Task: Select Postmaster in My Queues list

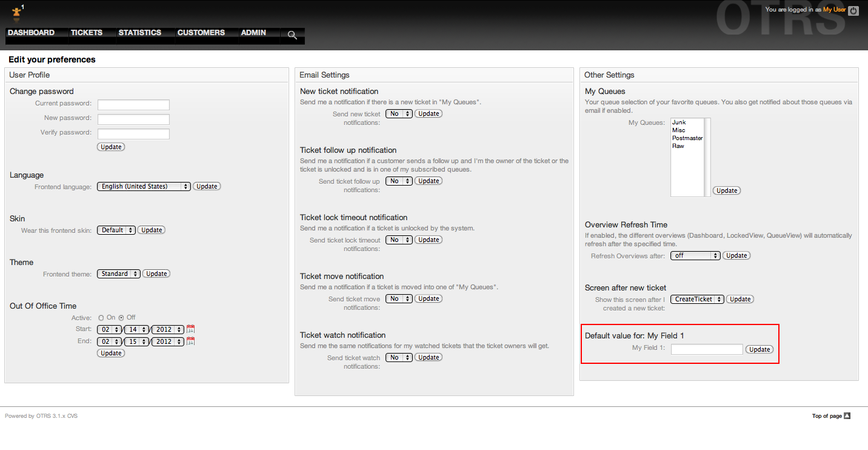Action: point(687,138)
